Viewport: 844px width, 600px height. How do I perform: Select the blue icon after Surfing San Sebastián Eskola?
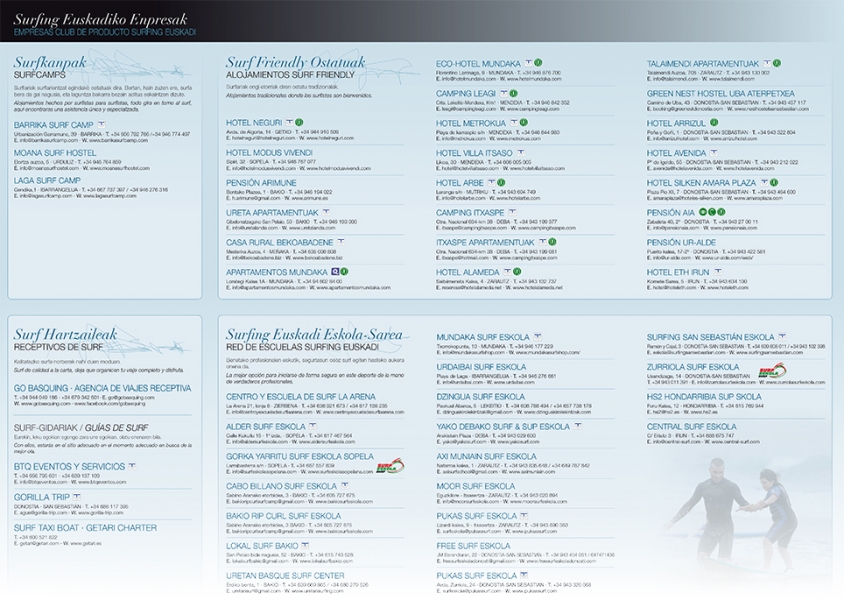pyautogui.click(x=782, y=337)
